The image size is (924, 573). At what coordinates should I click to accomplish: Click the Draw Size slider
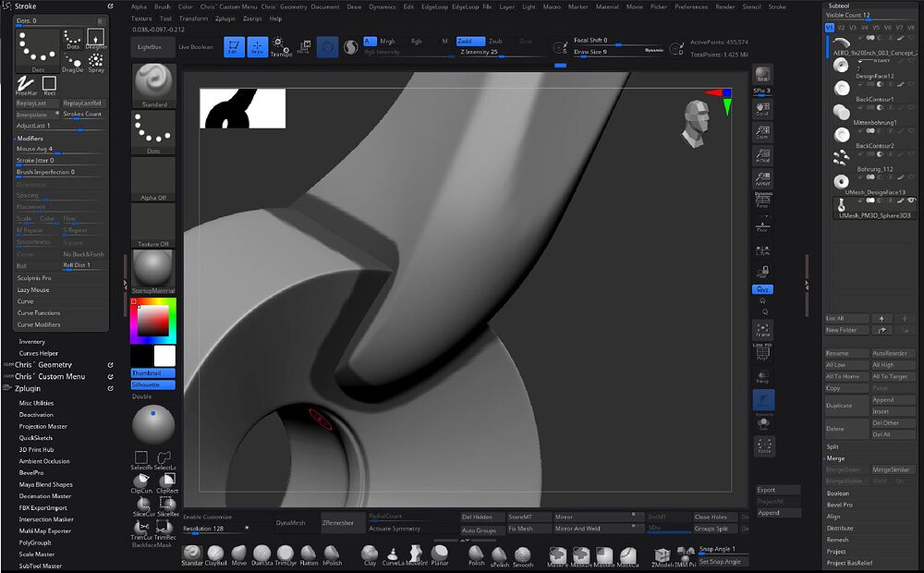619,53
